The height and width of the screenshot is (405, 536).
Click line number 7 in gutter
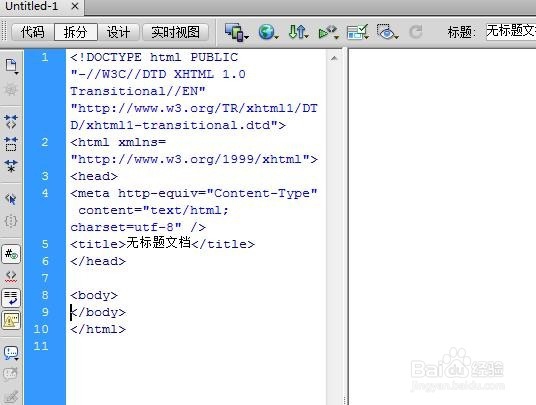[45, 278]
